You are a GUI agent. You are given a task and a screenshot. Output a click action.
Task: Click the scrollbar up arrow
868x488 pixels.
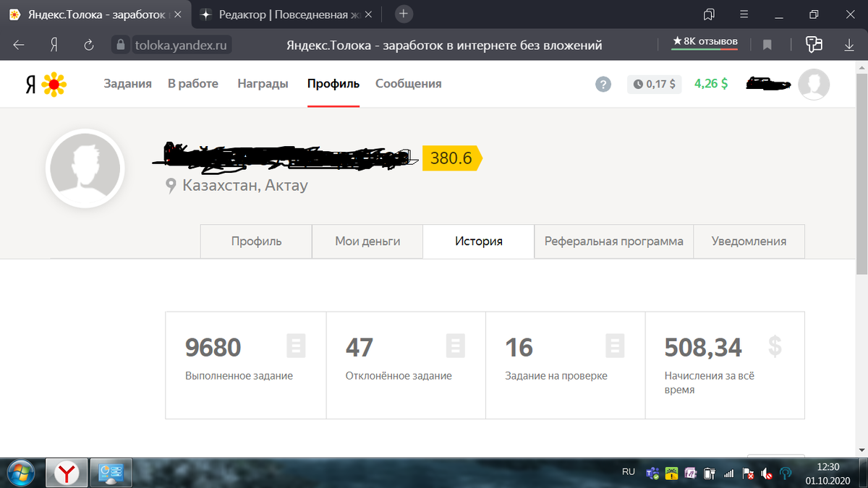coord(861,67)
